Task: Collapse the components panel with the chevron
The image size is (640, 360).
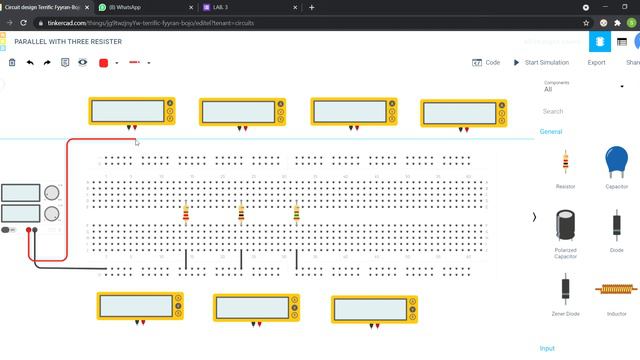Action: (534, 217)
